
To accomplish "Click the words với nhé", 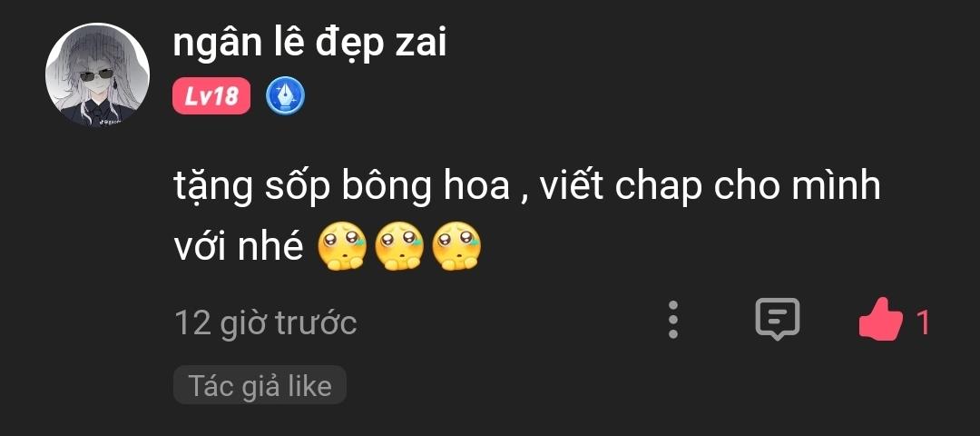I will 238,248.
